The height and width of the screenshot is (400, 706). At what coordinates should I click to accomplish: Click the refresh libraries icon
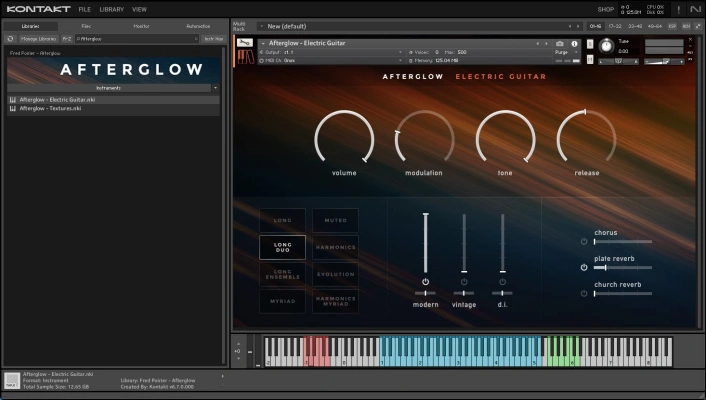10,39
